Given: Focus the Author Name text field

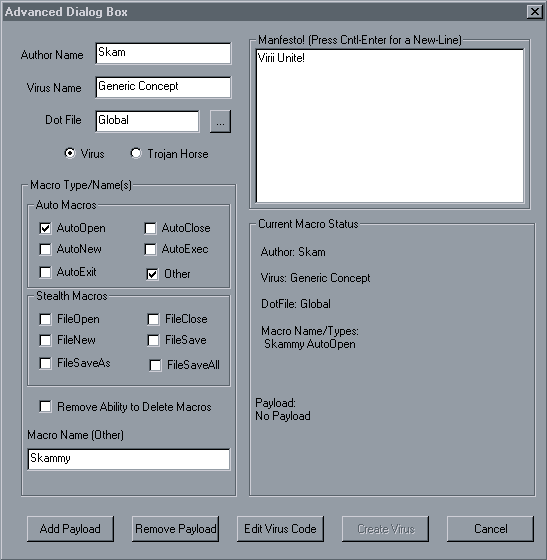Looking at the screenshot, I should 163,54.
